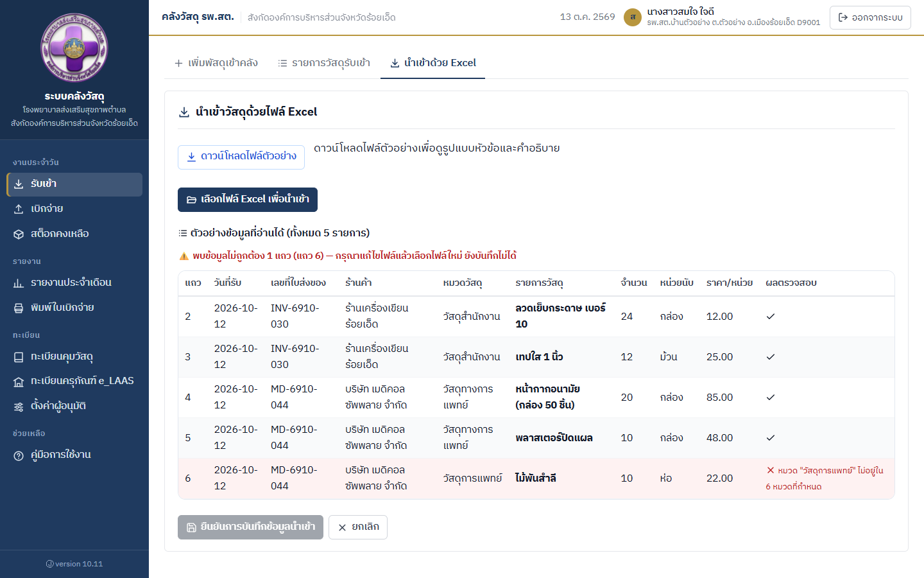
Task: Click checkmark result for พลาสเตอร์ปิดแผล row
Action: (x=771, y=438)
